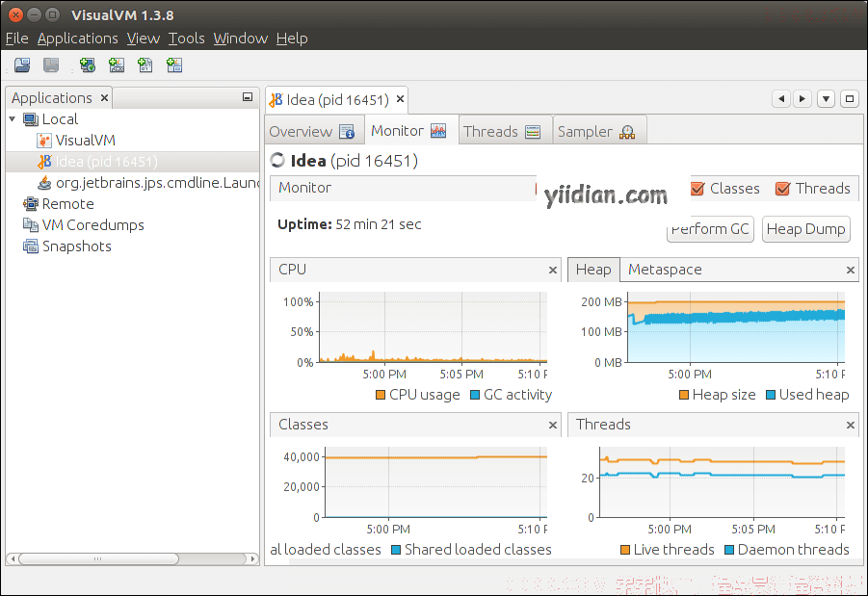Toggle the Classes graph checkbox
The width and height of the screenshot is (868, 596).
tap(697, 189)
